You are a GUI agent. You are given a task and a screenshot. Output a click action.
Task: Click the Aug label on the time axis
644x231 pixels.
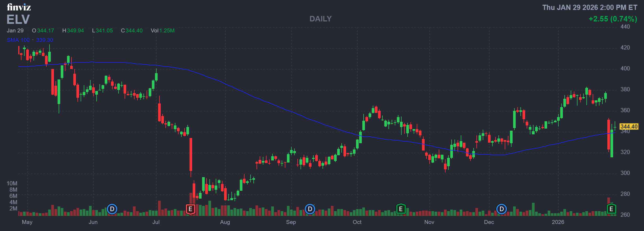(225, 222)
